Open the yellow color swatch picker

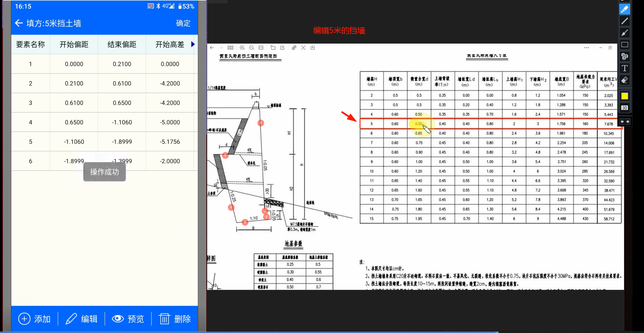pyautogui.click(x=625, y=96)
